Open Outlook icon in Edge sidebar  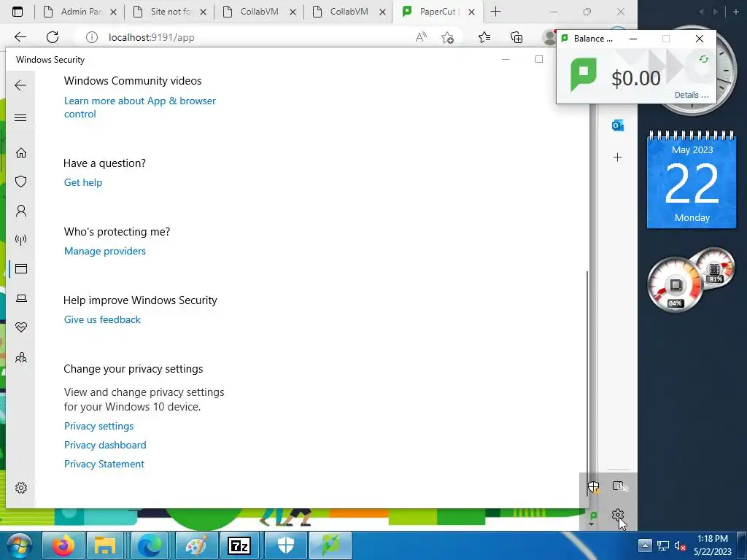pos(618,125)
